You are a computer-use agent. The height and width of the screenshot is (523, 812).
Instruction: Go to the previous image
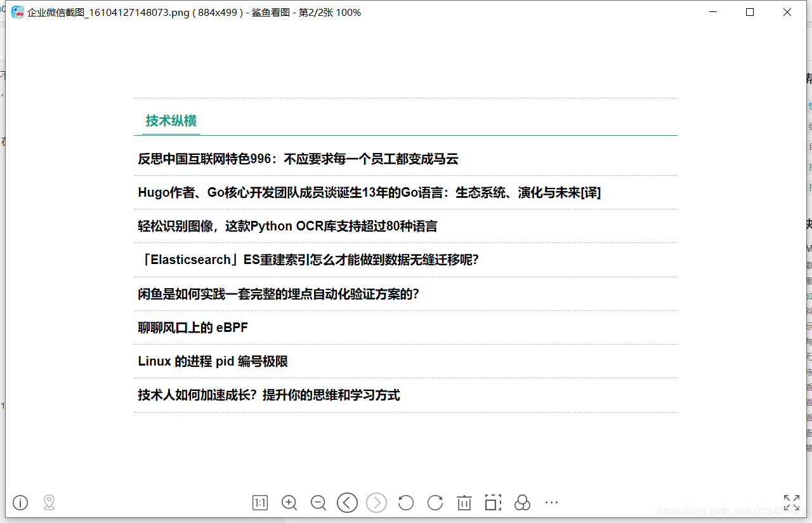point(347,503)
